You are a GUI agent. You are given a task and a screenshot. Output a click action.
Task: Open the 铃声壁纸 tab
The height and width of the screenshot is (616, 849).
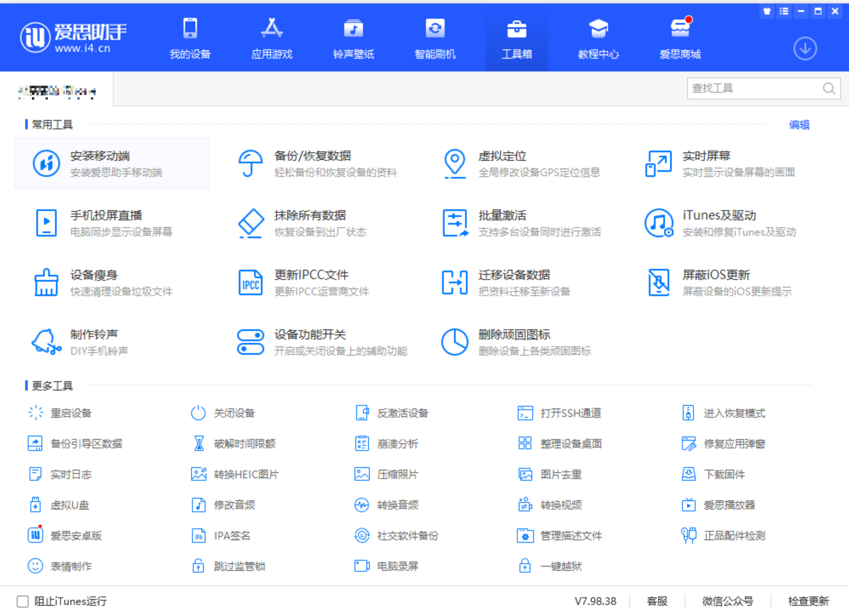pos(353,38)
